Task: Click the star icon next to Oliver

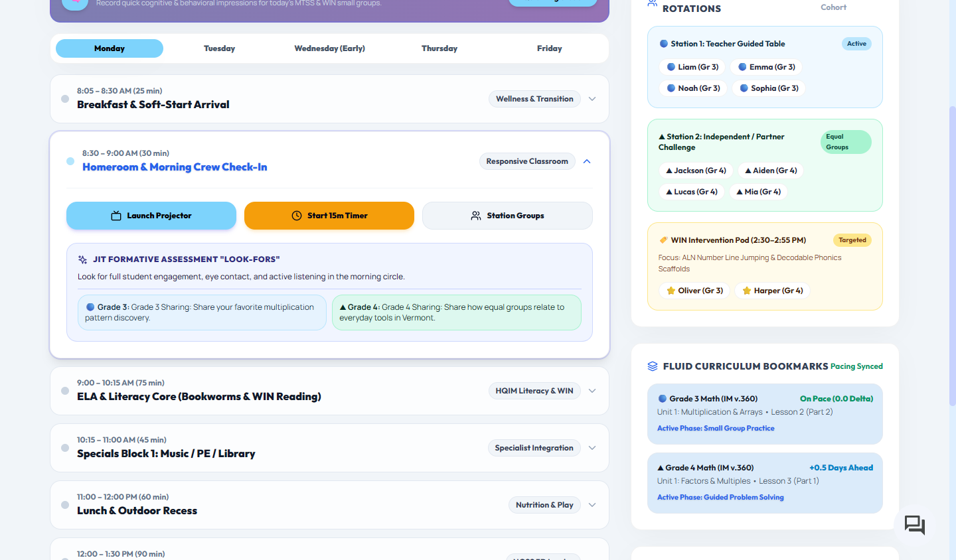Action: 671,291
